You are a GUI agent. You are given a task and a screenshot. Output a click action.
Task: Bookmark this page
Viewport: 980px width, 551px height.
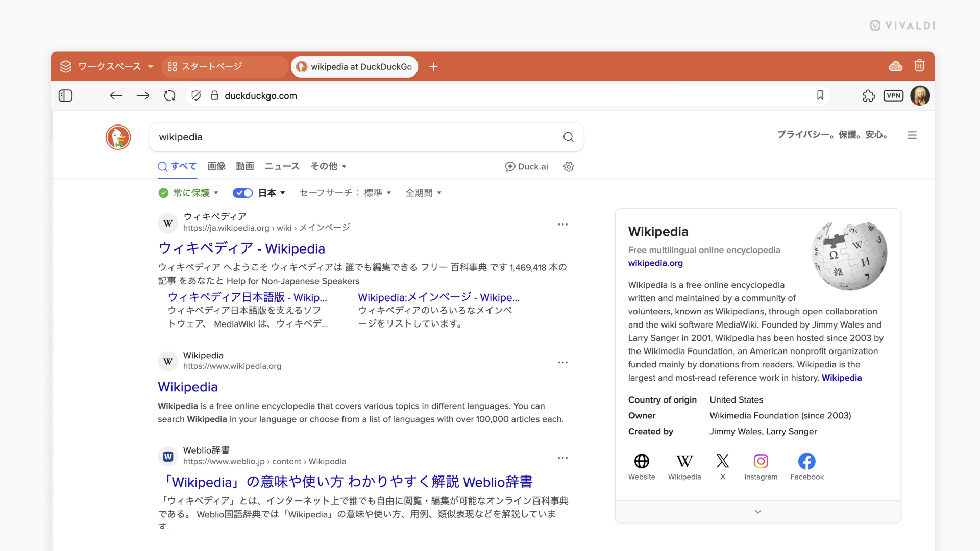tap(820, 95)
